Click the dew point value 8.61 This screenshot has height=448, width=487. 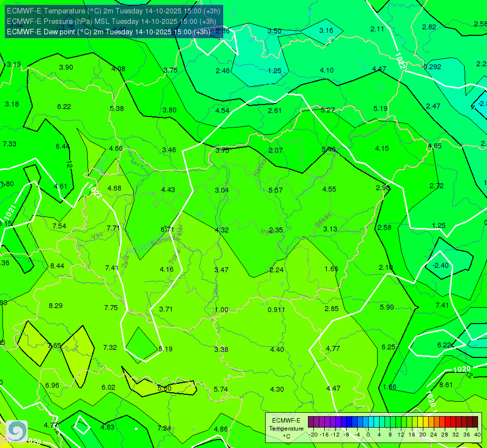point(446,385)
